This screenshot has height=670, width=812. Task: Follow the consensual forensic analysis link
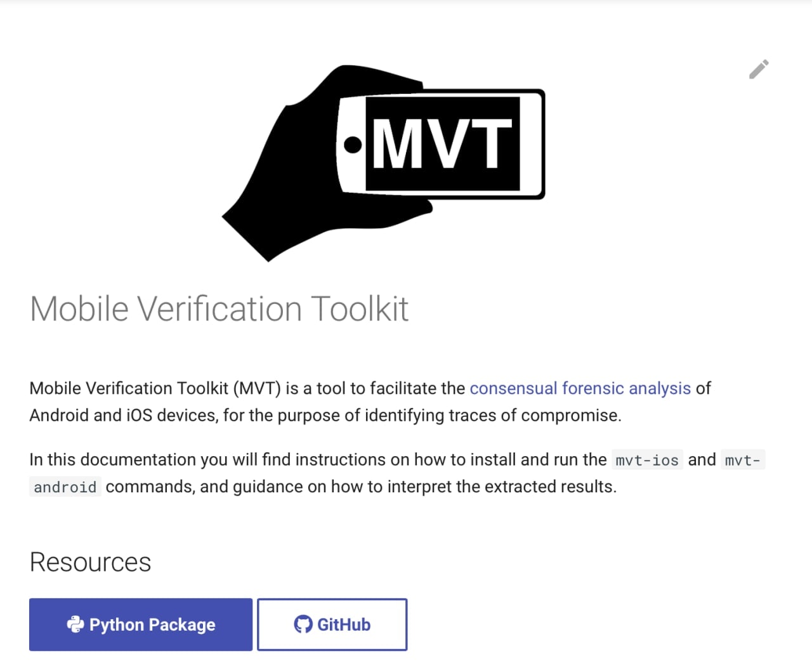pos(580,388)
